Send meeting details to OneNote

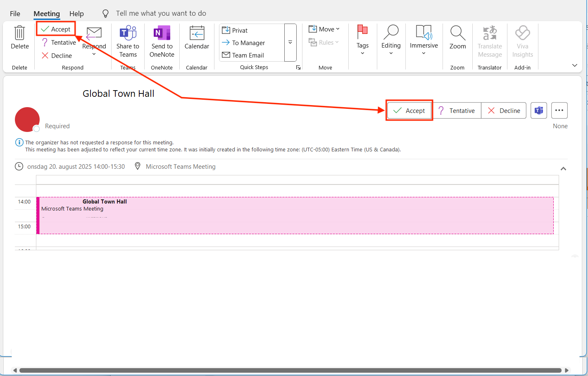pyautogui.click(x=162, y=41)
